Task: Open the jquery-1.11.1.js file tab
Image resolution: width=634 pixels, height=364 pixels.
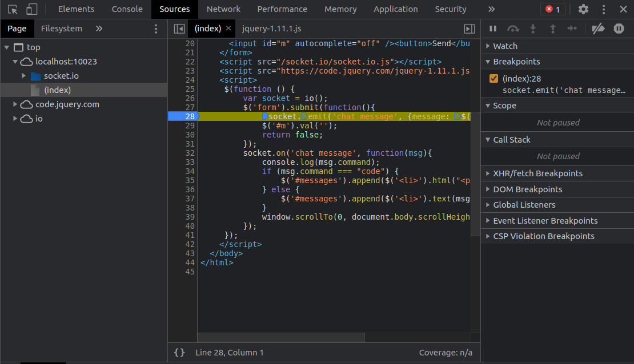Action: [x=271, y=29]
